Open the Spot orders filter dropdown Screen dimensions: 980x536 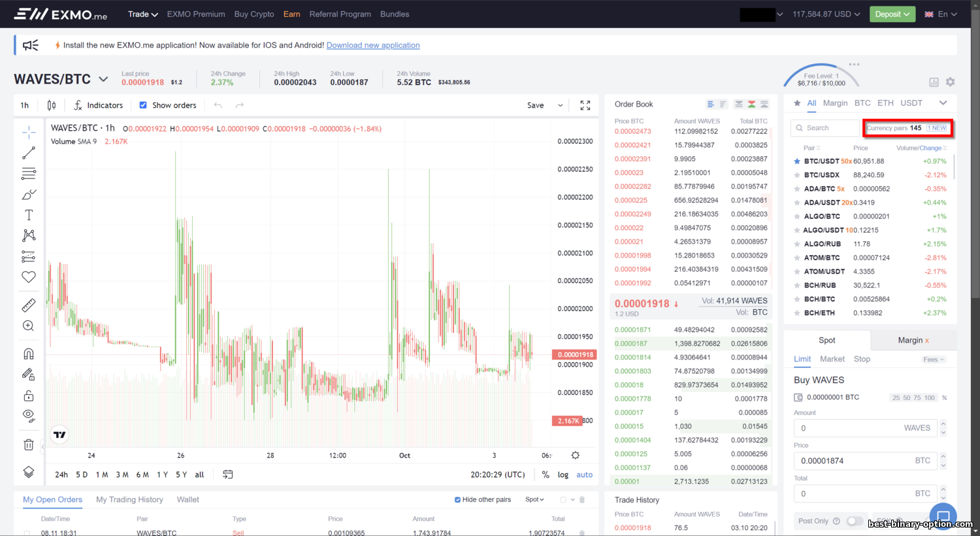[x=534, y=499]
